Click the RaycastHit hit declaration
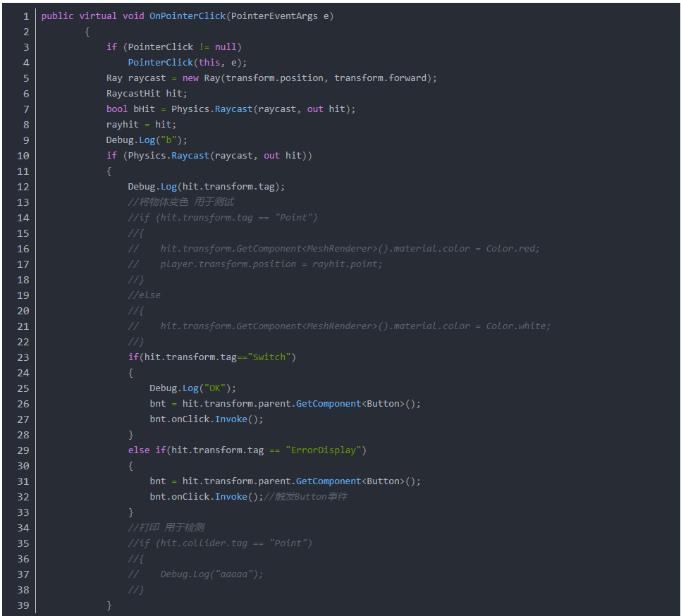681x616 pixels. [147, 94]
